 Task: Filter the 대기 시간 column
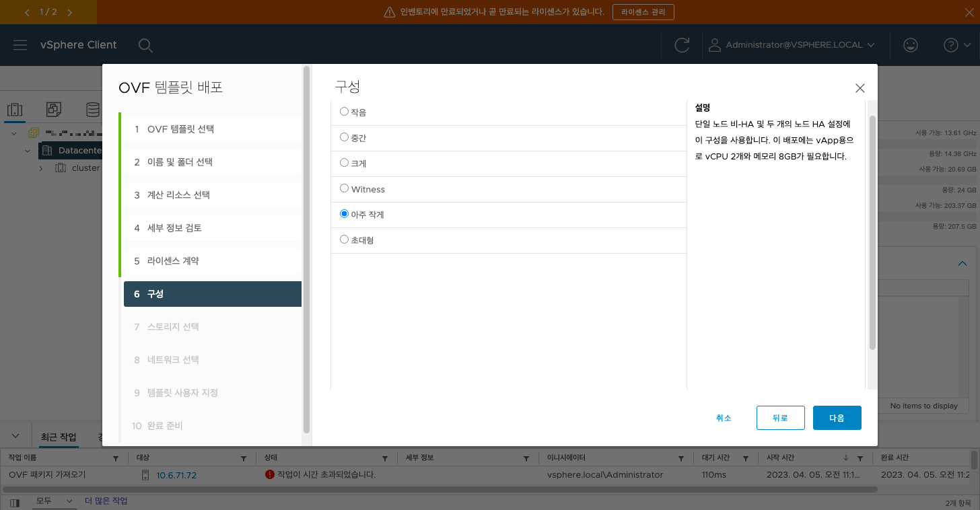coord(746,458)
